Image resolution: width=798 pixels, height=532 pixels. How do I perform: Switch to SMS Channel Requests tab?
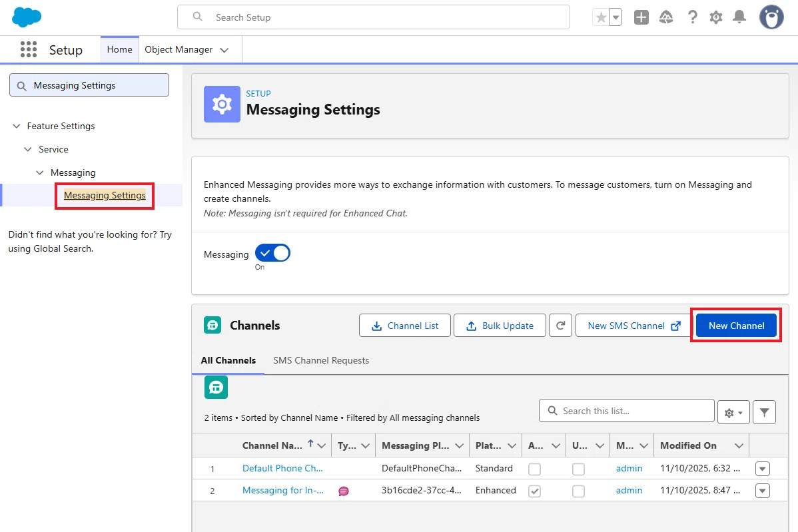click(321, 361)
